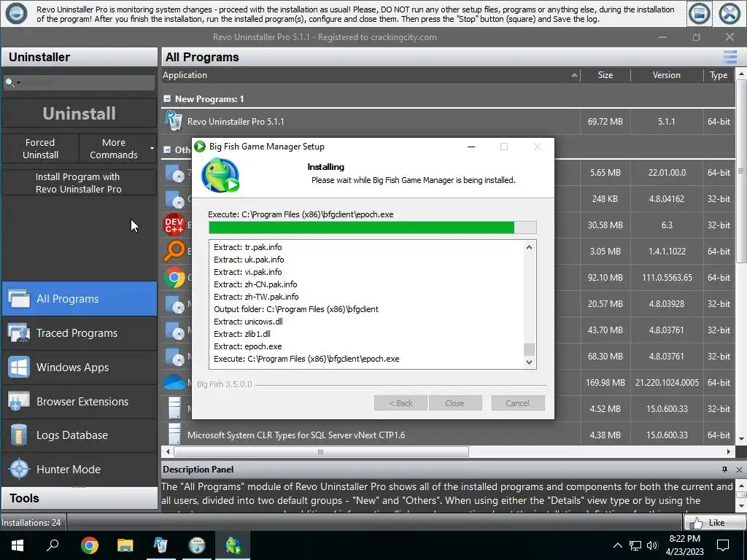
Task: Collapse the Other Programs group
Action: pyautogui.click(x=167, y=149)
